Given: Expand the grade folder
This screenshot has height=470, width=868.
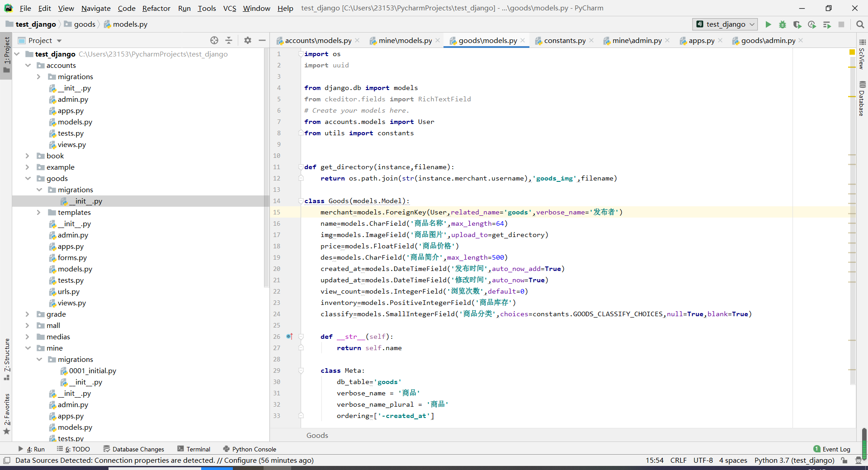Looking at the screenshot, I should click(x=28, y=314).
